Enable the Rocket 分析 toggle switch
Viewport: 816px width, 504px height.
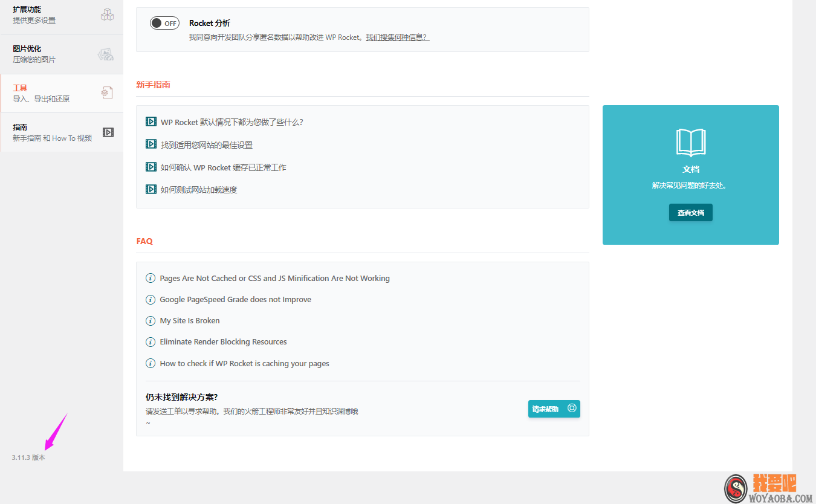coord(164,22)
